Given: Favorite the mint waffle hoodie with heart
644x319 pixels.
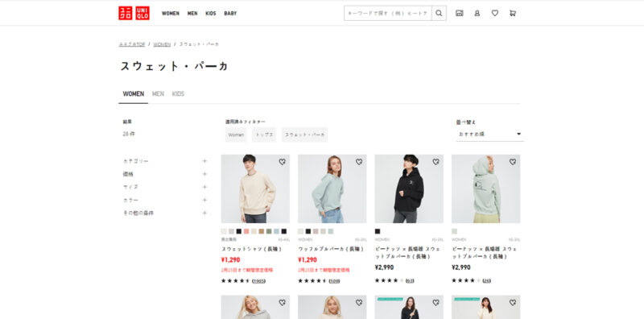Looking at the screenshot, I should (359, 162).
